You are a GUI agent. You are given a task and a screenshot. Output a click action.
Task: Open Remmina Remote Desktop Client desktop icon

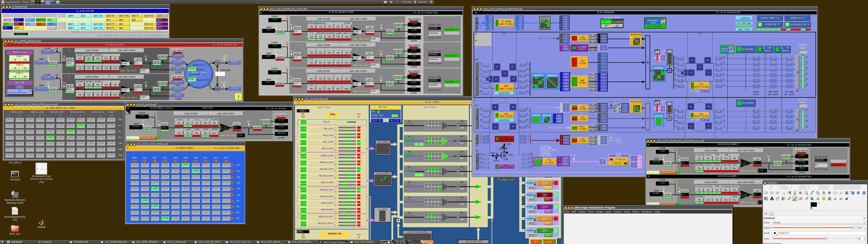point(15,197)
